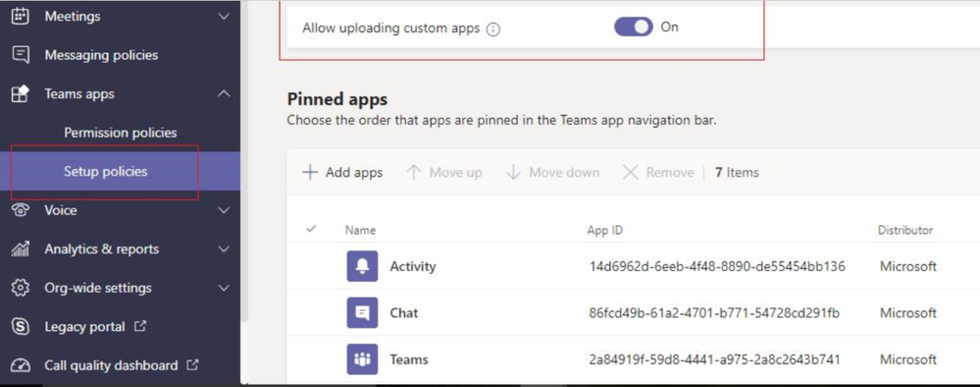Click the Teams apps icon in sidebar
Viewport: 980px width, 387px height.
pos(21,94)
